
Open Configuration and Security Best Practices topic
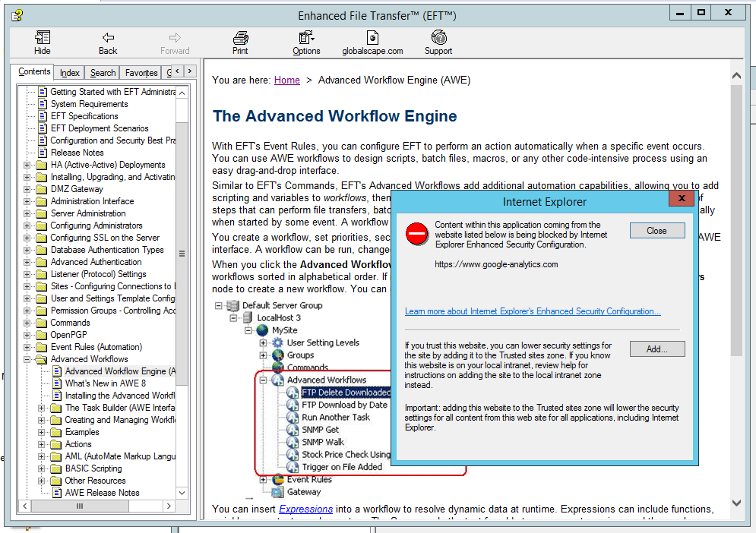[112, 140]
